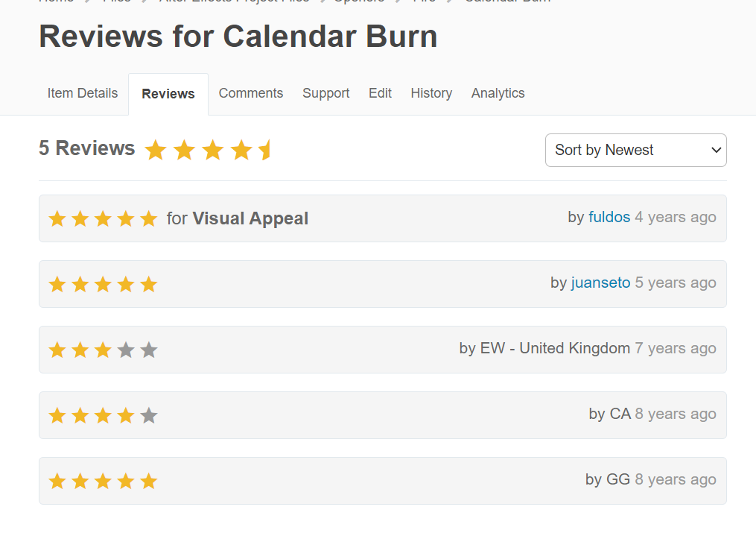Click the 'Visual Appeal' label in fuldos review
This screenshot has height=533, width=756.
250,218
